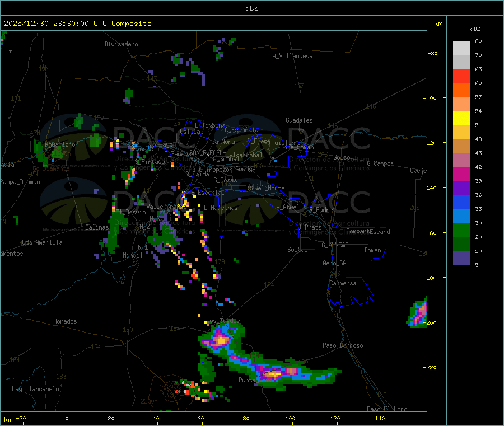Click the Atuel_Norte map label
The width and height of the screenshot is (504, 426).
pyautogui.click(x=266, y=188)
